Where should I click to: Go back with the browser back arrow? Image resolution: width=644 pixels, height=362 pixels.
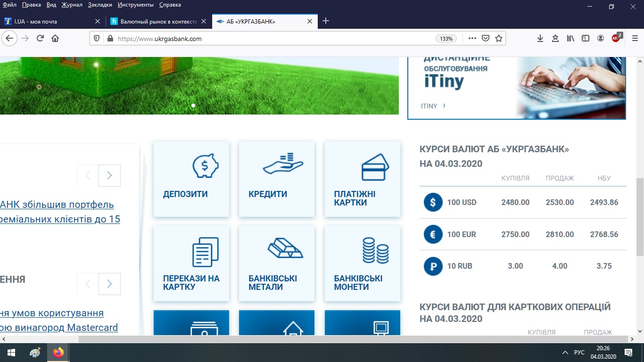10,38
